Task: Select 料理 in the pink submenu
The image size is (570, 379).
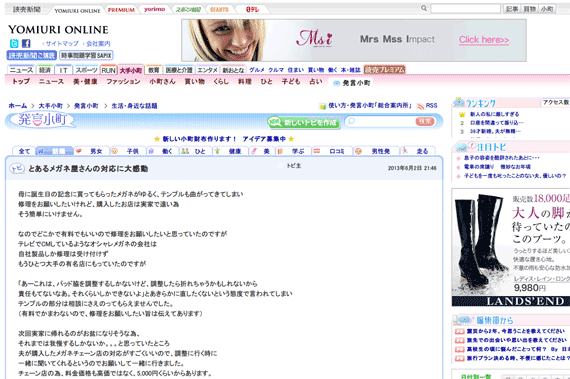Action: pyautogui.click(x=245, y=81)
